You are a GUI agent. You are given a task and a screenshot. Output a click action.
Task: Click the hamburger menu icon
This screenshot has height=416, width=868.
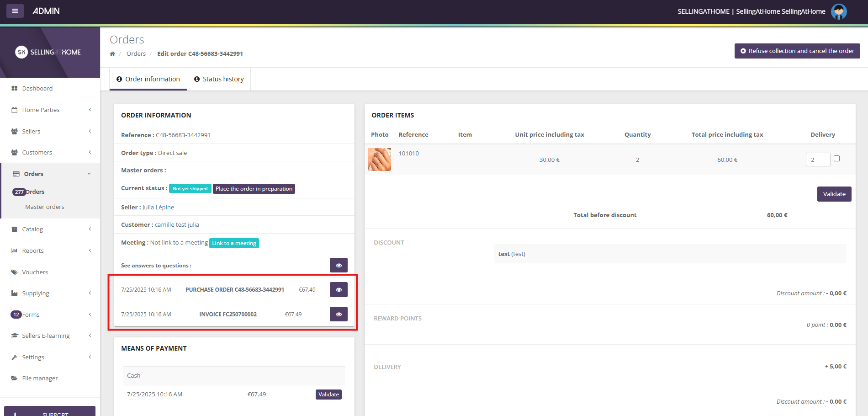pos(15,11)
